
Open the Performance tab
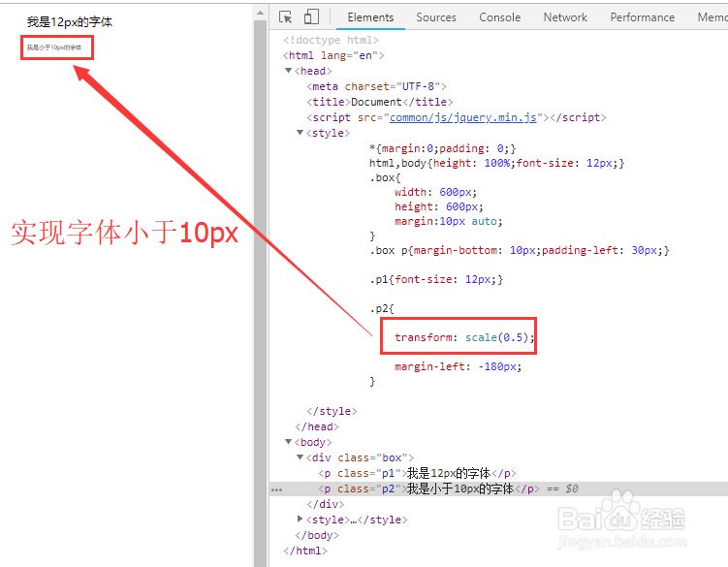[x=642, y=17]
